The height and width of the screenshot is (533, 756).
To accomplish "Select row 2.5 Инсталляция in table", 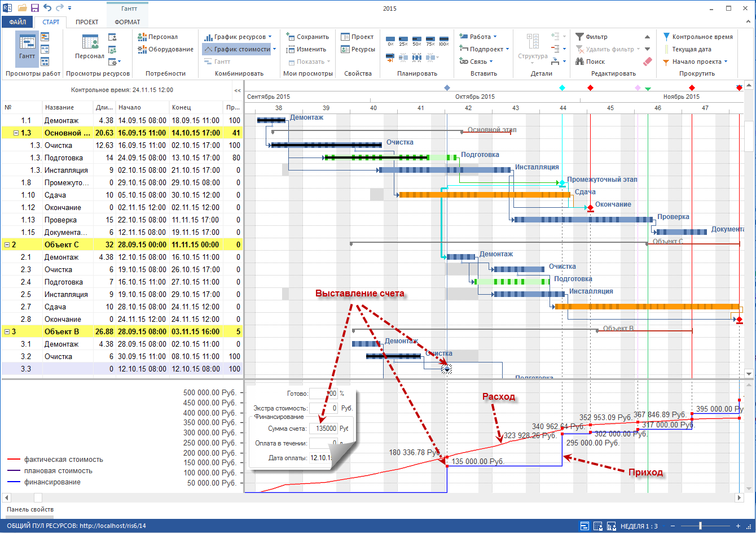I will pyautogui.click(x=122, y=294).
